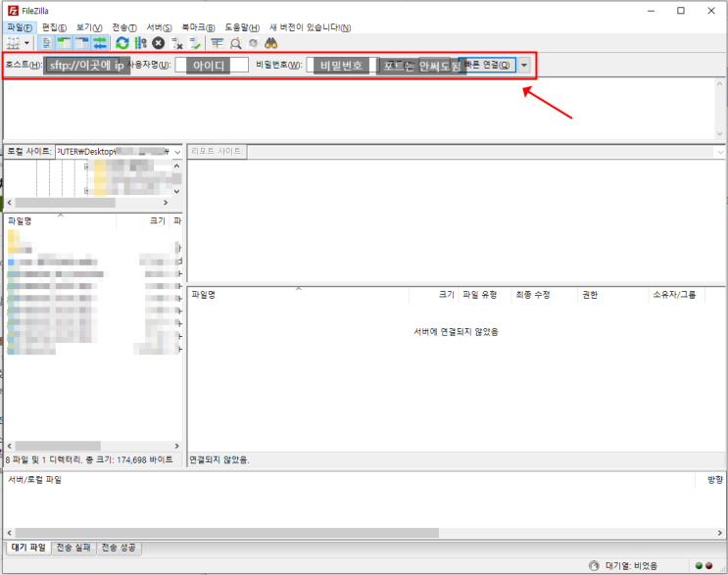Click the message log scroll up arrow

(719, 83)
